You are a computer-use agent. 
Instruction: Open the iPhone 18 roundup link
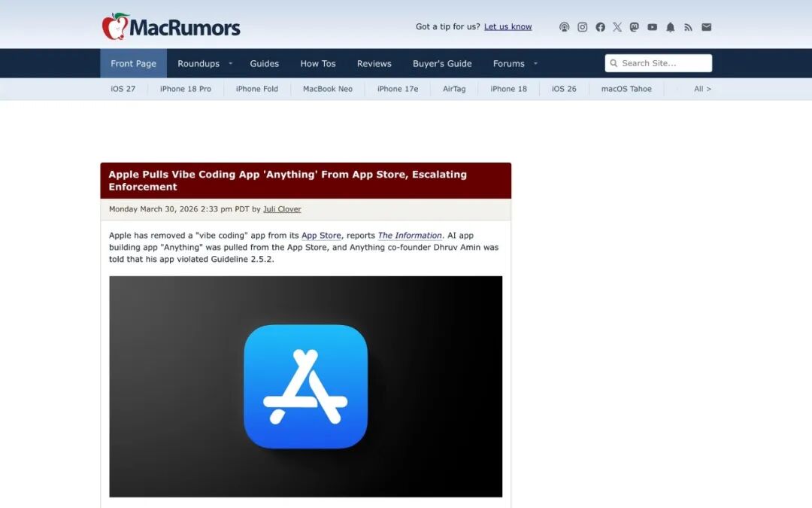coord(508,89)
